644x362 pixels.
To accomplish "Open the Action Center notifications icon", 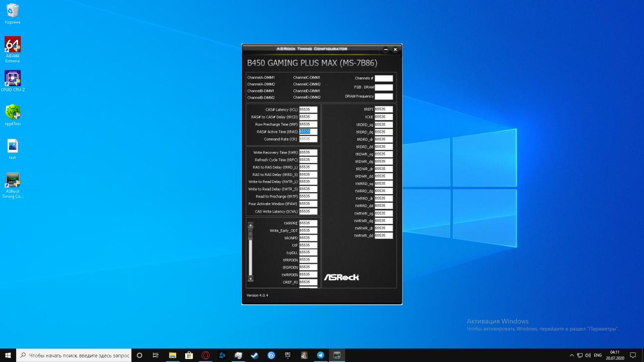I will pos(634,355).
